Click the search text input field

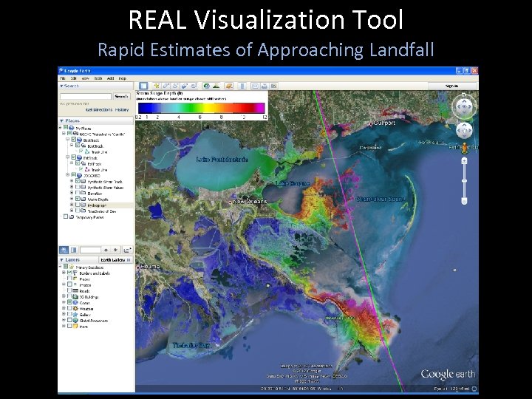86,96
